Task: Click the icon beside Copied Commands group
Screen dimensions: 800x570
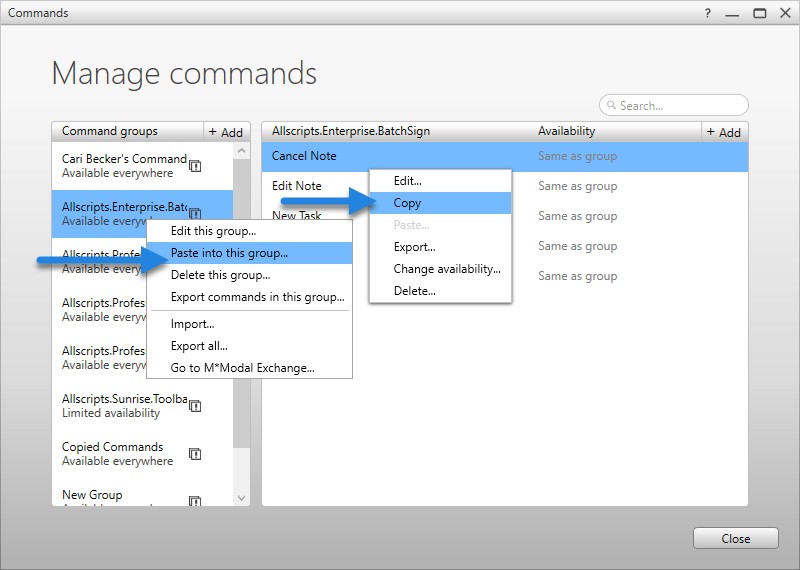Action: [196, 454]
